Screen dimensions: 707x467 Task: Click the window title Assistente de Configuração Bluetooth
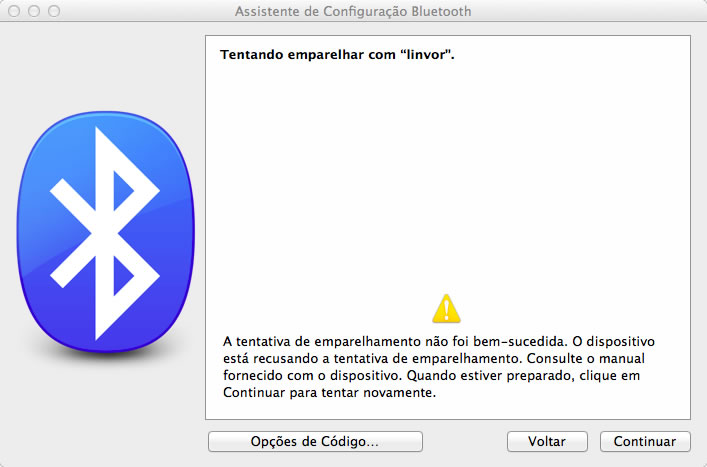pyautogui.click(x=353, y=11)
